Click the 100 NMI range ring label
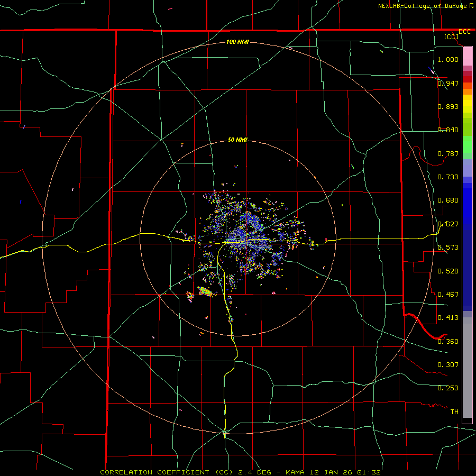This screenshot has width=476, height=476. 237,42
